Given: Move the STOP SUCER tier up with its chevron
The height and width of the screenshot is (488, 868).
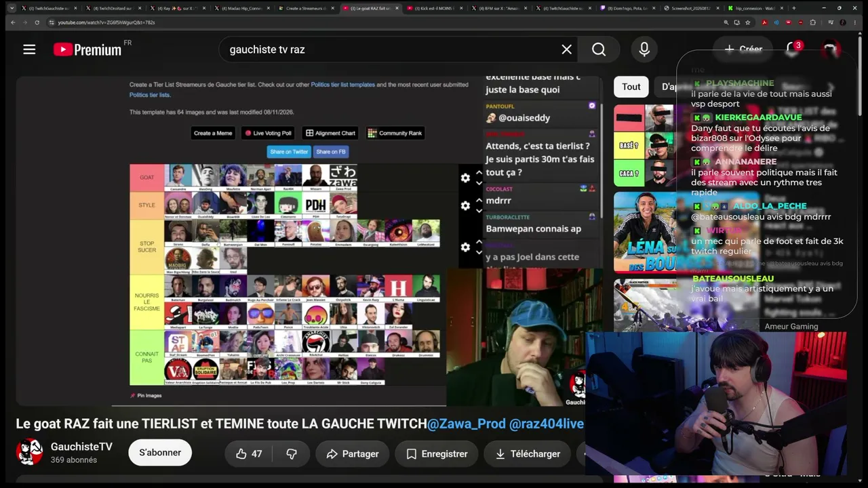Looking at the screenshot, I should pos(479,242).
